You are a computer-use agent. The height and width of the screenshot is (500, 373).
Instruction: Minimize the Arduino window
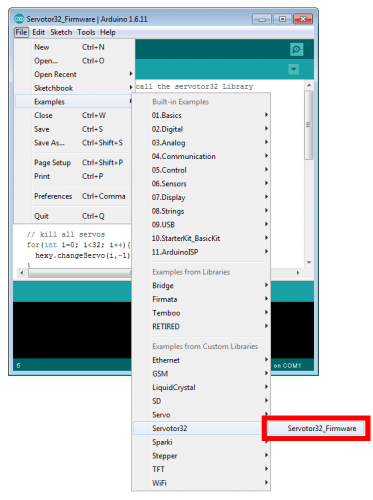pos(262,19)
